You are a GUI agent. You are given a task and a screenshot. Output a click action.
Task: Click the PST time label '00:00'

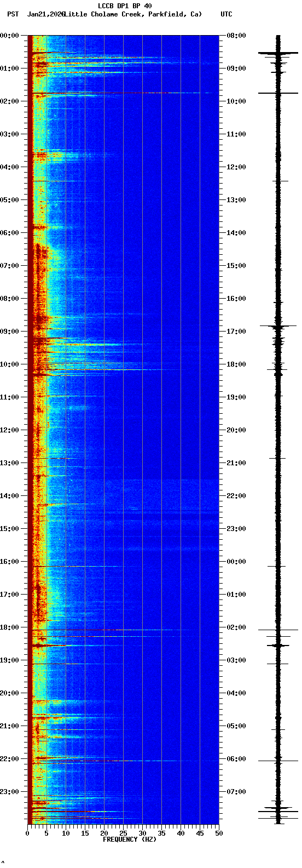coord(9,36)
